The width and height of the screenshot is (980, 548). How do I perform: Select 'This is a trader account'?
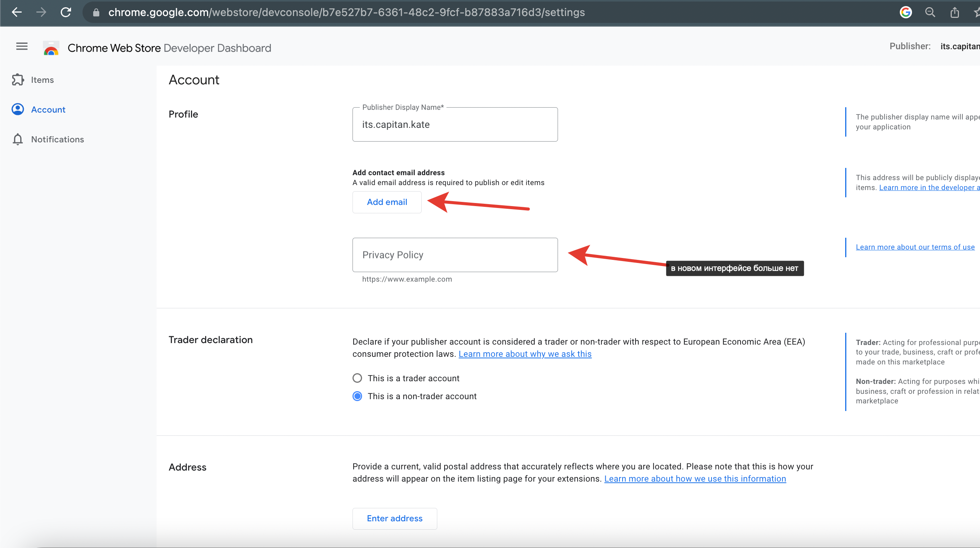tap(357, 378)
